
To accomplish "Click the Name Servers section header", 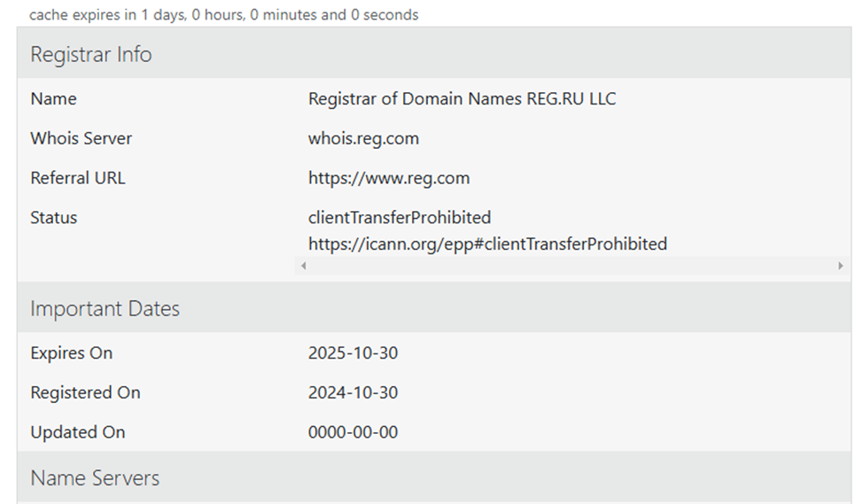I will [433, 477].
